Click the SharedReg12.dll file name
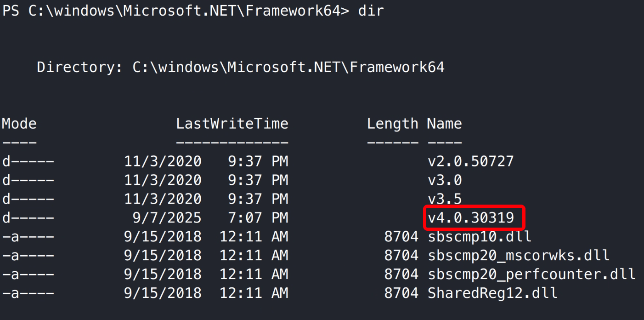This screenshot has width=644, height=320. tap(492, 293)
